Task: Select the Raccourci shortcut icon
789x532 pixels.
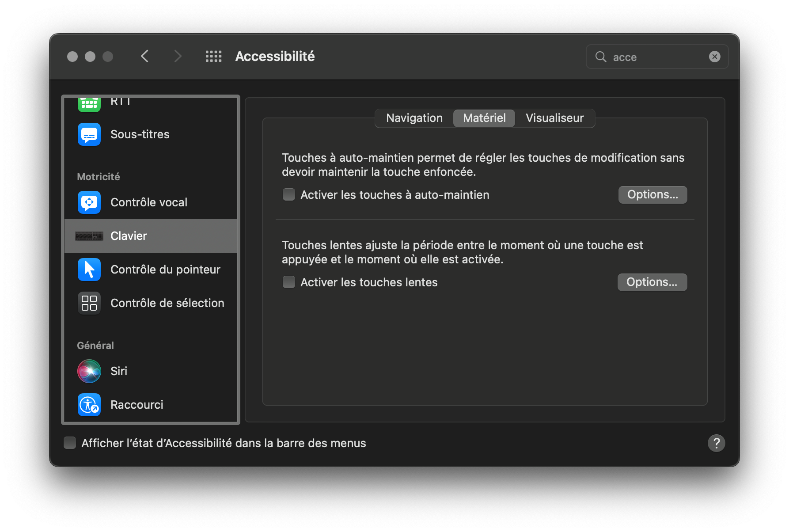Action: coord(89,404)
